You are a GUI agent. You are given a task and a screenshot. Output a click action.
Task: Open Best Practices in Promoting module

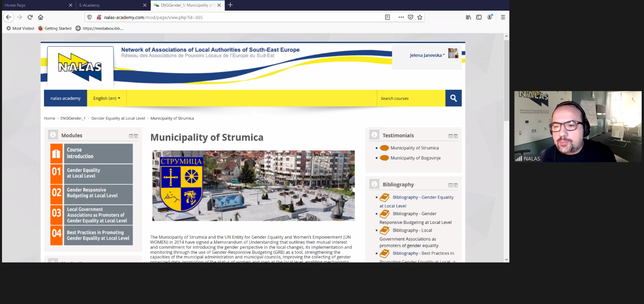click(x=98, y=235)
